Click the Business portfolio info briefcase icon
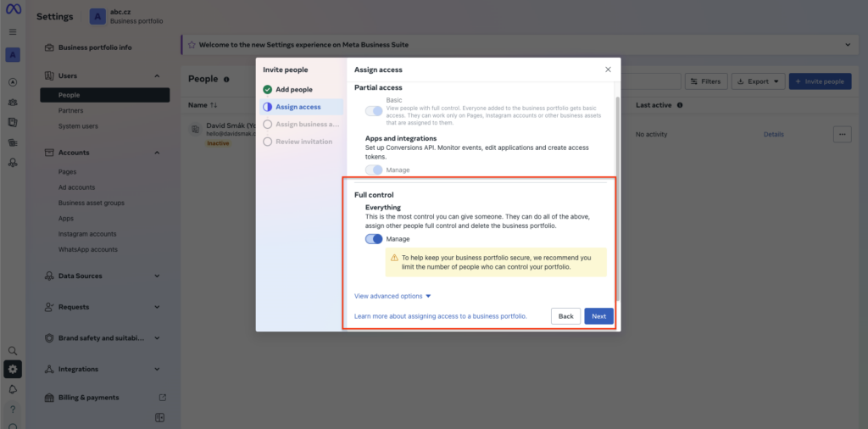 click(49, 47)
